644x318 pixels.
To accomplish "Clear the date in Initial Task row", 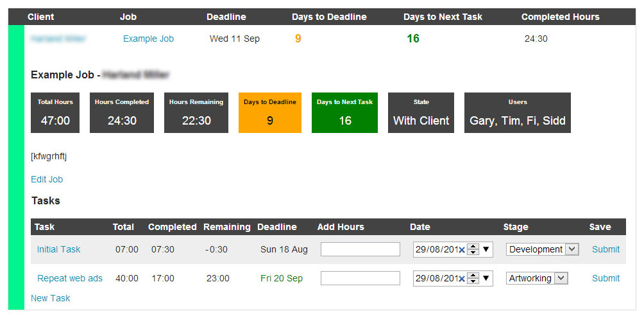I will pos(462,250).
